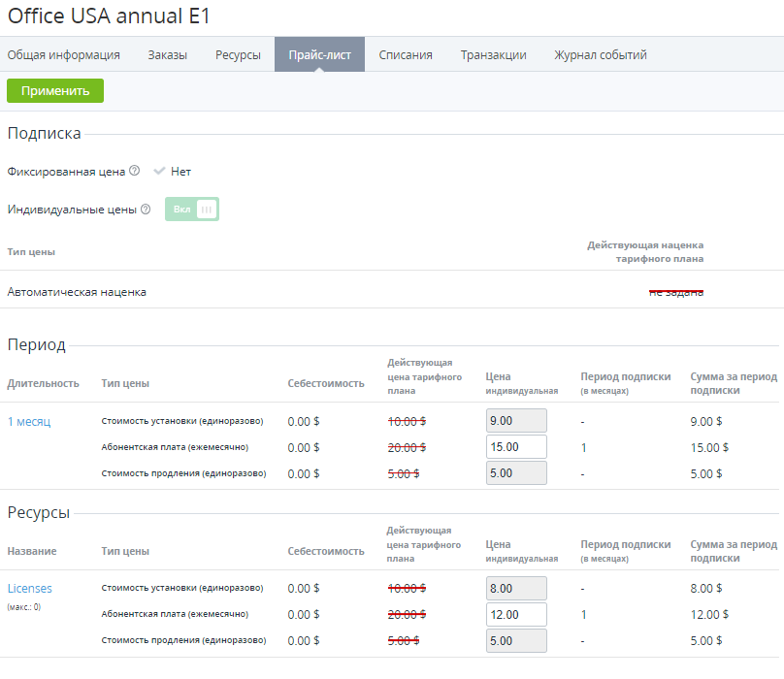Click period renewal price field 5.00

pyautogui.click(x=516, y=472)
